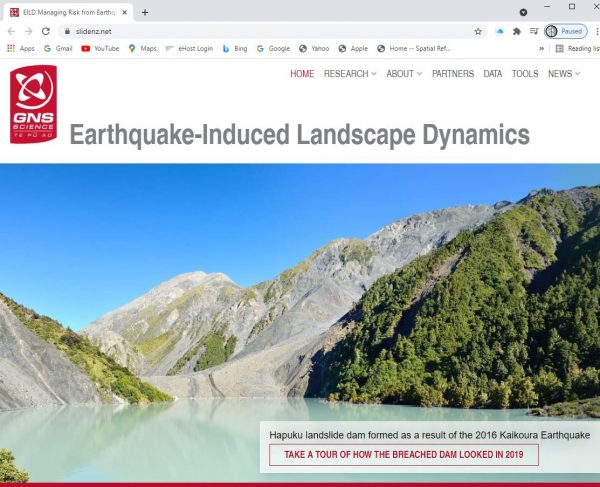The image size is (600, 487).
Task: Open the Apple bookmark
Action: tap(353, 49)
